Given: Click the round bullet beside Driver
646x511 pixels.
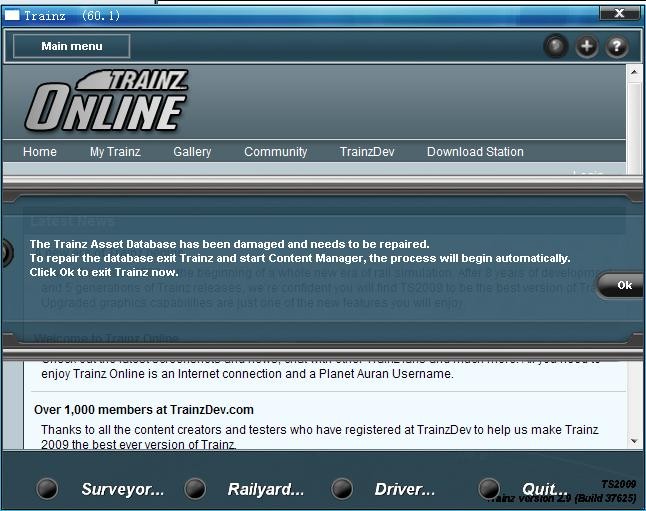Looking at the screenshot, I should click(x=342, y=489).
